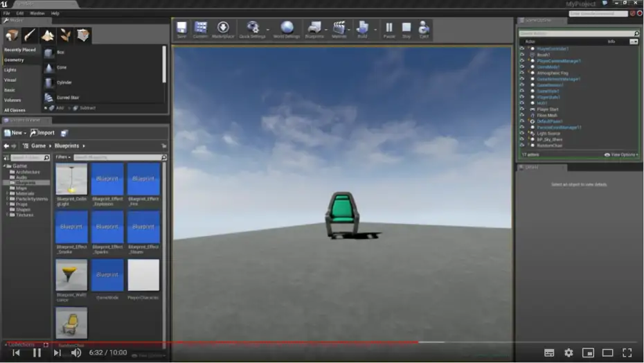The width and height of the screenshot is (644, 363).
Task: Click the Build toolbar icon
Action: [362, 29]
